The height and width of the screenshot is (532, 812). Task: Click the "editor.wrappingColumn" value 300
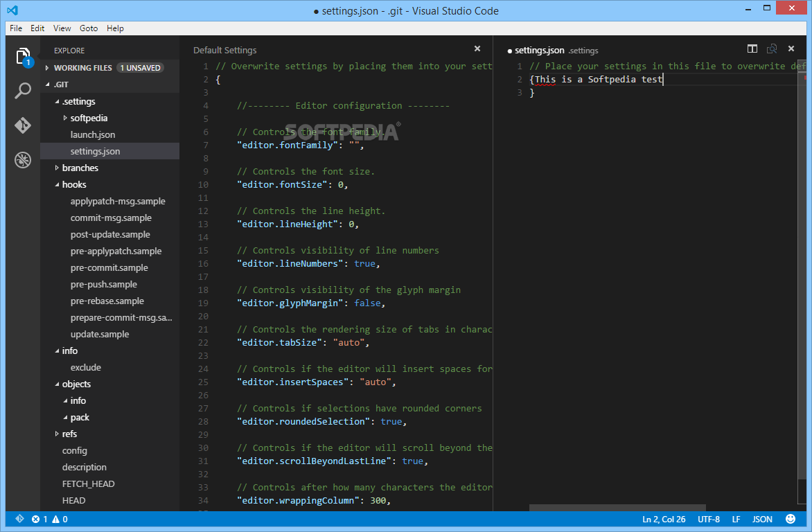378,500
